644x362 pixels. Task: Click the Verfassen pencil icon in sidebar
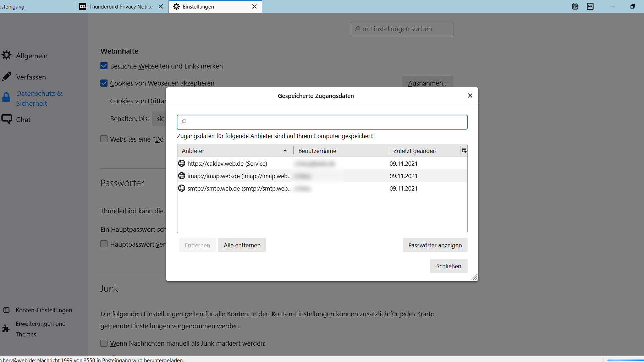point(6,77)
